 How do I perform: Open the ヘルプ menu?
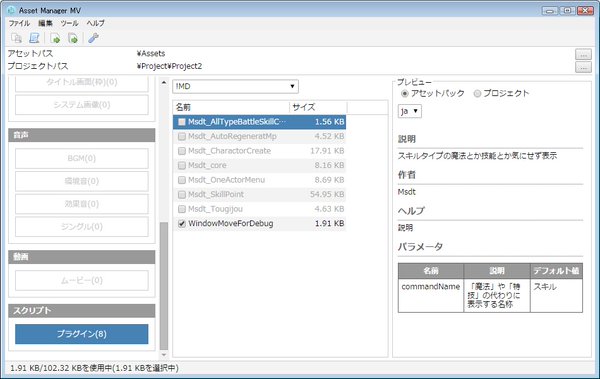(x=95, y=23)
